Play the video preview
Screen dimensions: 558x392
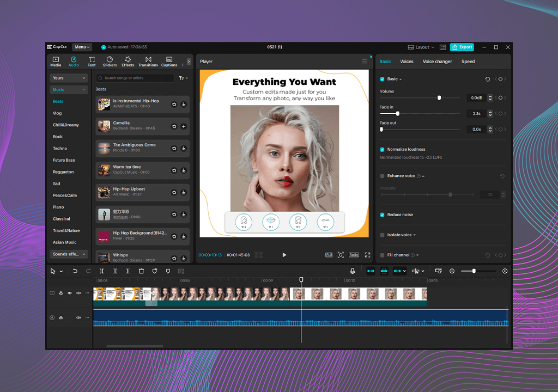(x=284, y=255)
